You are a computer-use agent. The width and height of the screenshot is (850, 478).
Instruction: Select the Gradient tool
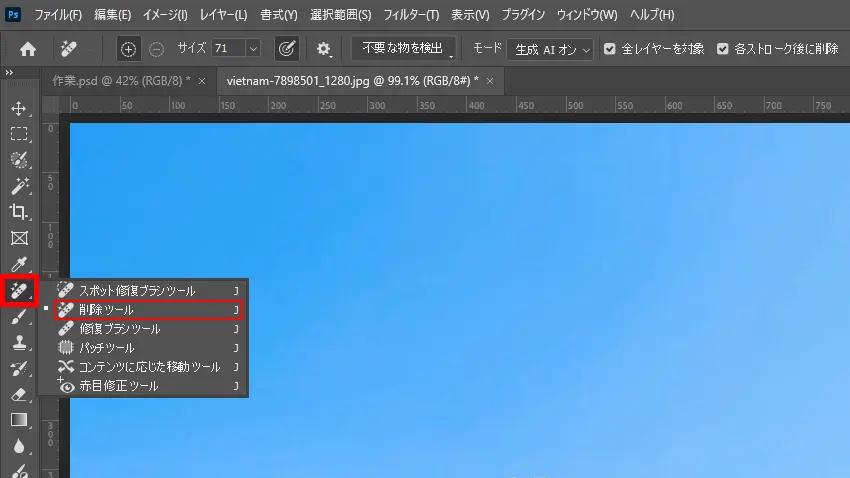[18, 420]
